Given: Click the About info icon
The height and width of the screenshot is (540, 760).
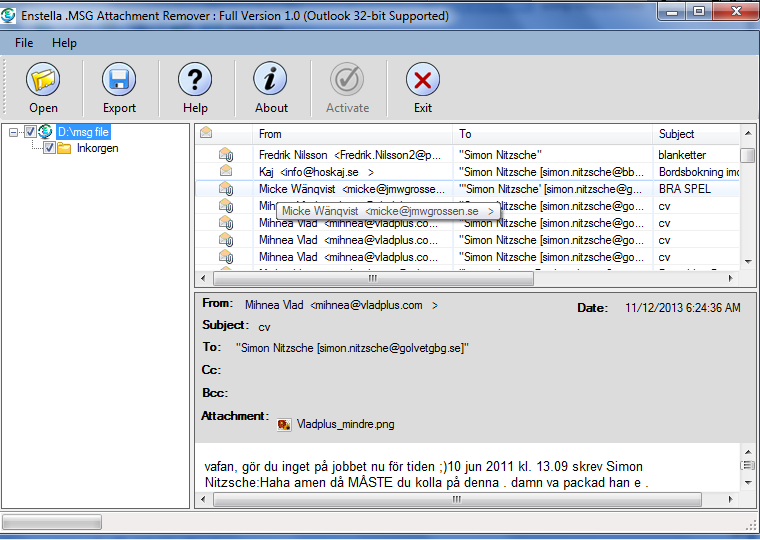Looking at the screenshot, I should point(271,80).
